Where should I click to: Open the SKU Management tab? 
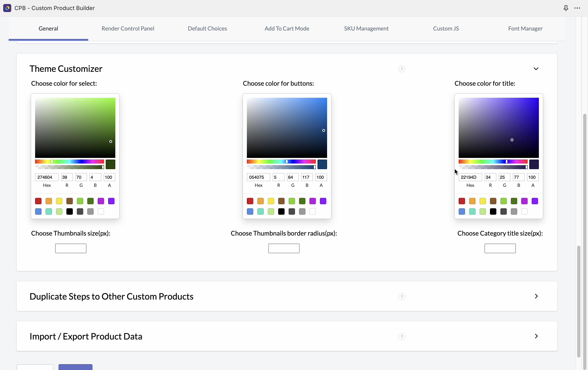point(366,29)
